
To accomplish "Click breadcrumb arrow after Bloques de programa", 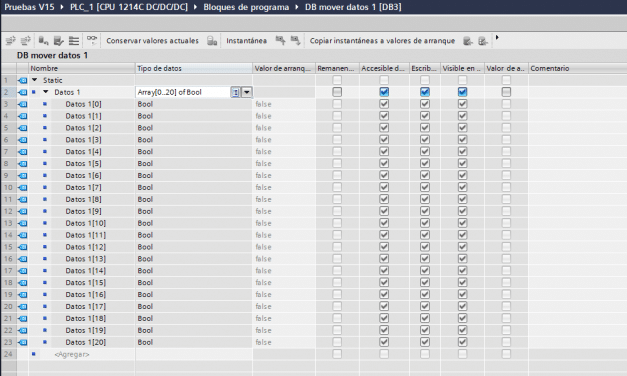I will 297,7.
